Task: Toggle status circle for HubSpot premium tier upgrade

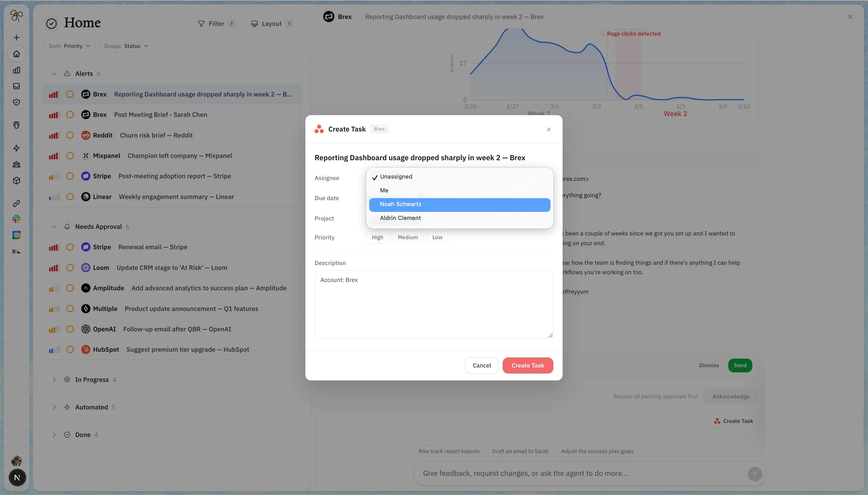Action: 70,349
